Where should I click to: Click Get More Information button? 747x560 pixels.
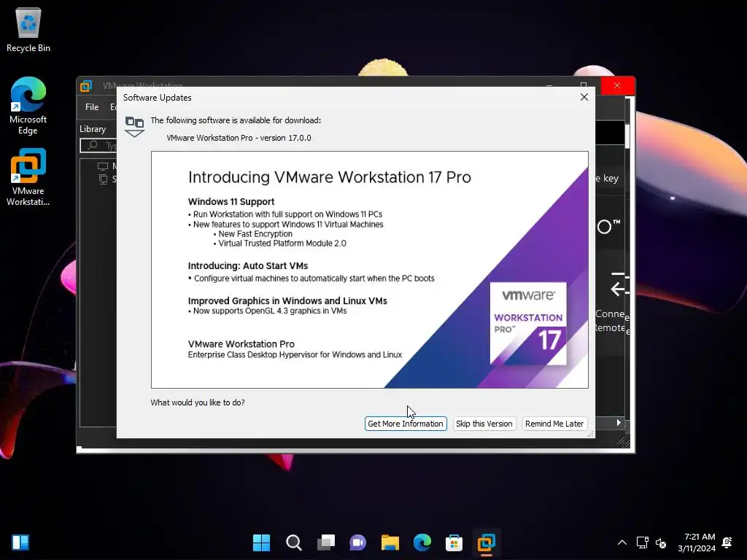[406, 424]
